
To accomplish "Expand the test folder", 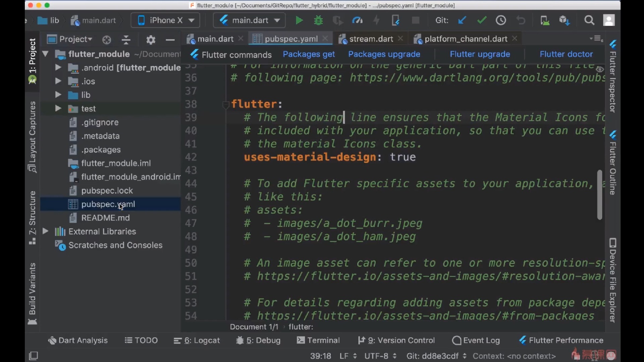I will click(58, 109).
